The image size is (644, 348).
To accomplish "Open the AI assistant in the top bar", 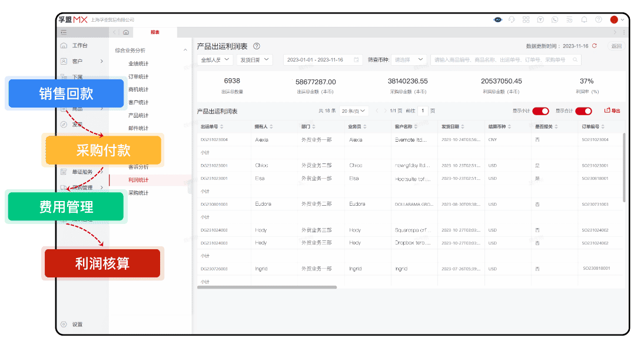I will (x=498, y=19).
